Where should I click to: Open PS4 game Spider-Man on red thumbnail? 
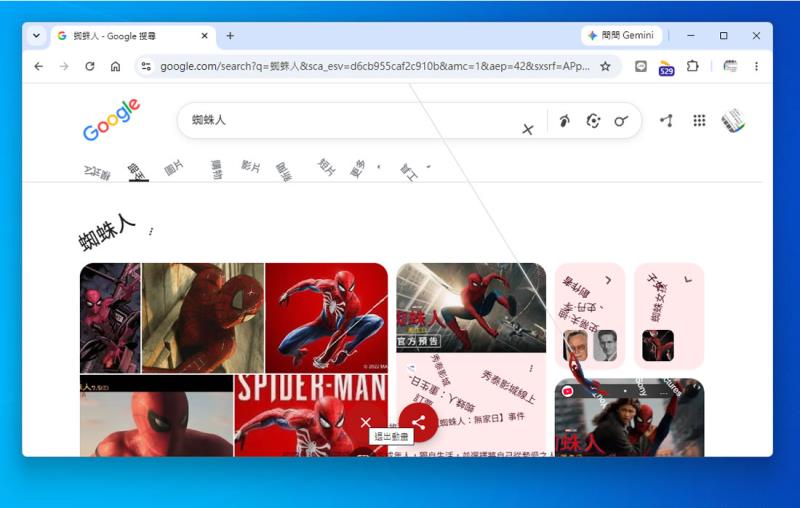click(x=327, y=318)
